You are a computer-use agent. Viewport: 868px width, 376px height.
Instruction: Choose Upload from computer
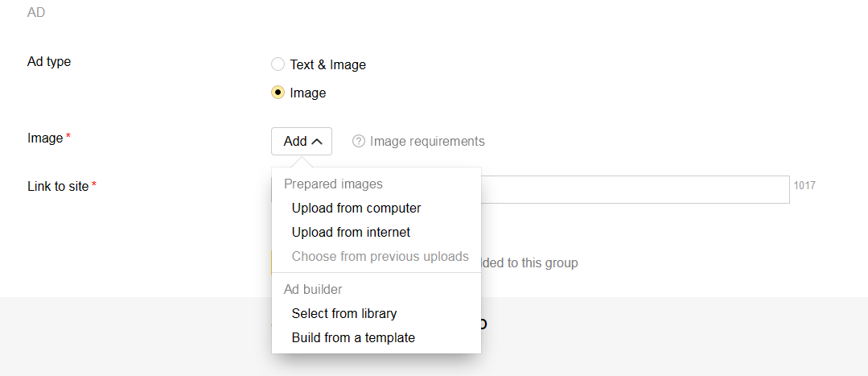(356, 208)
